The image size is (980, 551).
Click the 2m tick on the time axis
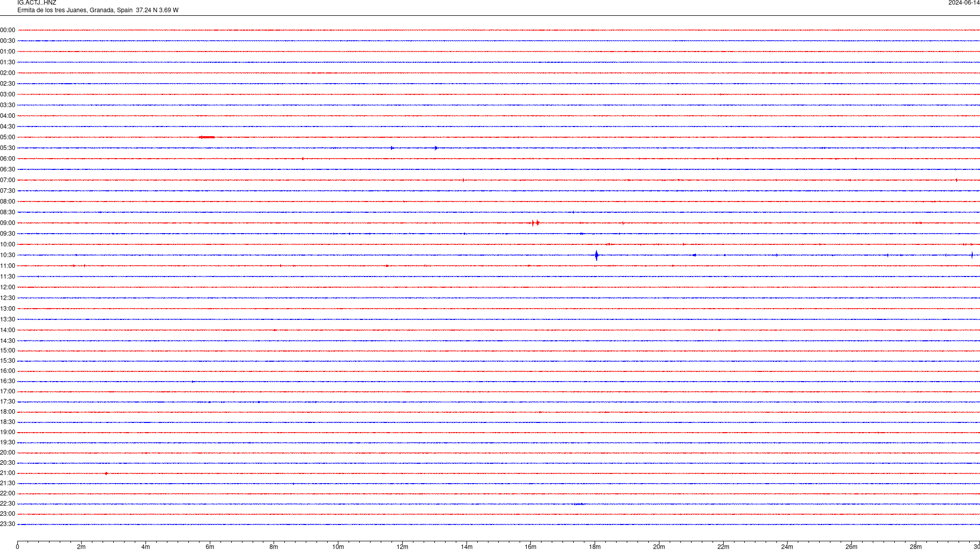tap(82, 547)
